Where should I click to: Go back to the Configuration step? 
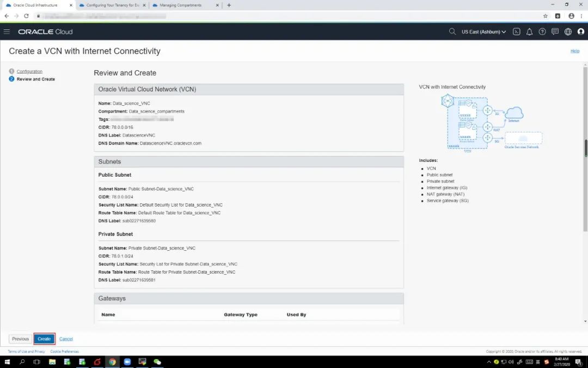tap(29, 71)
